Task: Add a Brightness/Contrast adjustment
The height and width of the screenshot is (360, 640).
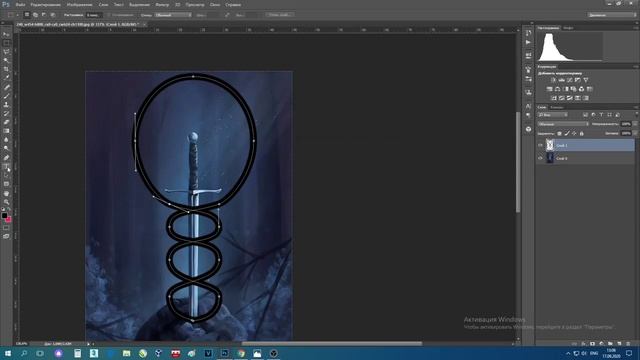Action: 553,80
